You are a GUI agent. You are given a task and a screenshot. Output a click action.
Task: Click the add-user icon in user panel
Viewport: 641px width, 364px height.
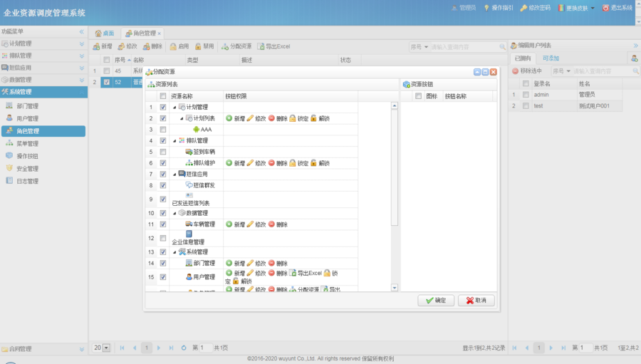point(635,58)
